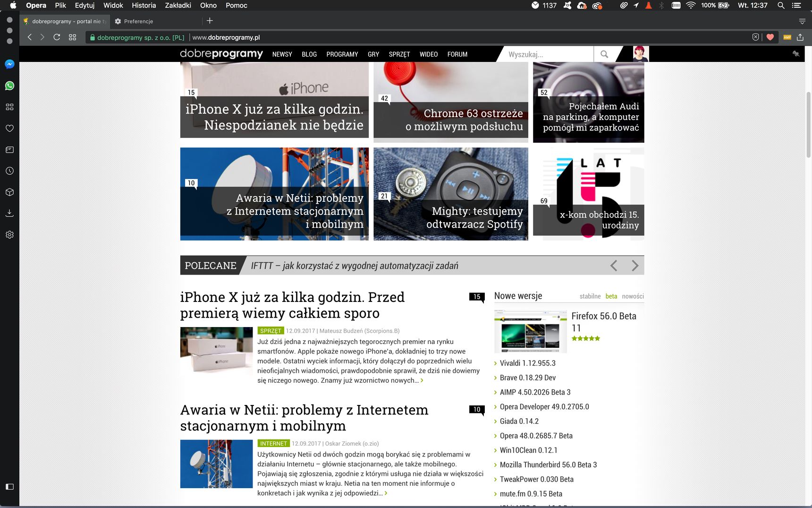Open Brave 0.18.29 Dev entry
This screenshot has width=812, height=508.
click(527, 378)
